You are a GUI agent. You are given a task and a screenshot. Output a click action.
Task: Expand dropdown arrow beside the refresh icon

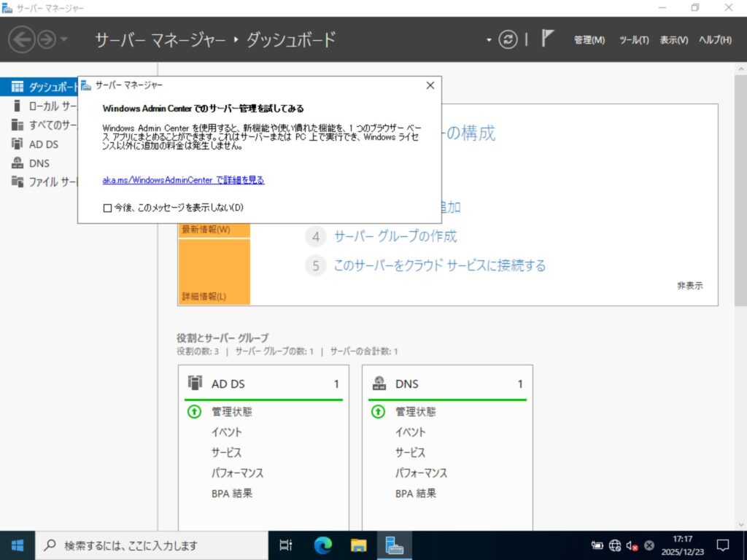click(x=489, y=40)
